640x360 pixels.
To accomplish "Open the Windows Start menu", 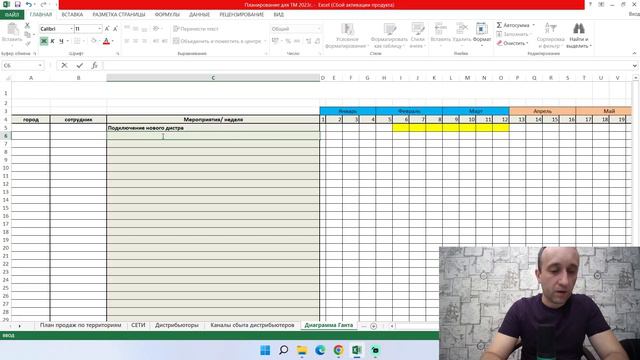I will coord(265,350).
